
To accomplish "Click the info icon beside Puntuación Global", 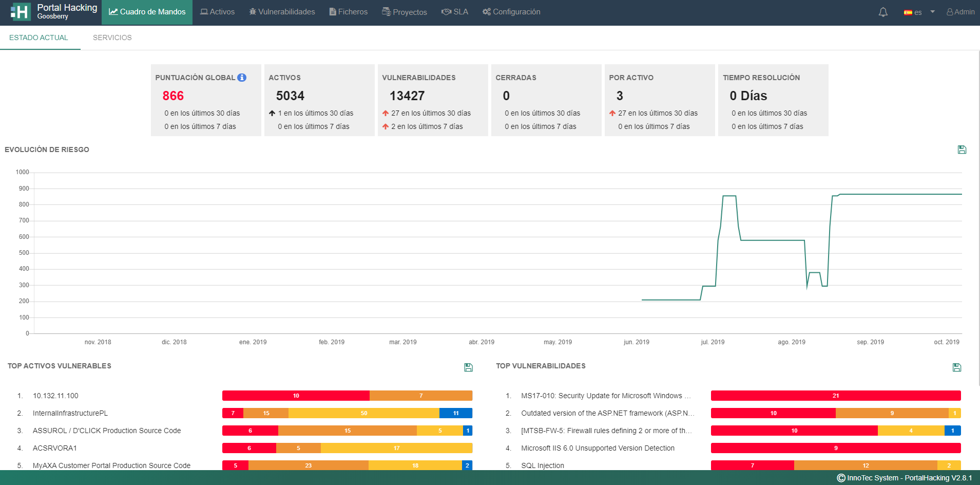I will coord(242,78).
